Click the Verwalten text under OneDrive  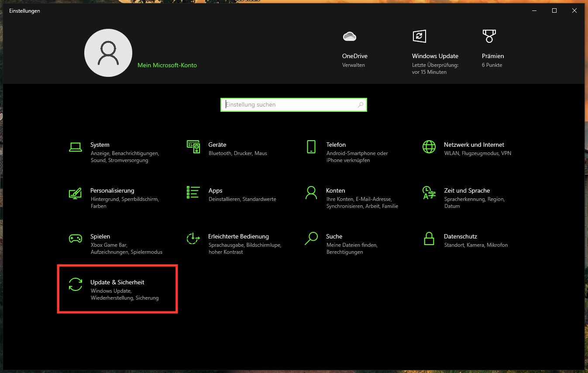coord(354,65)
